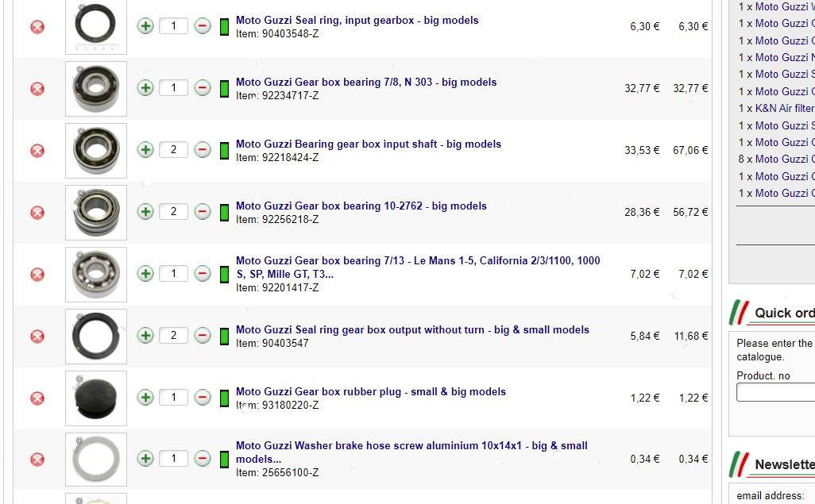Decrease quantity of Seal ring input gearbox
Screen dimensions: 815x504
point(203,26)
